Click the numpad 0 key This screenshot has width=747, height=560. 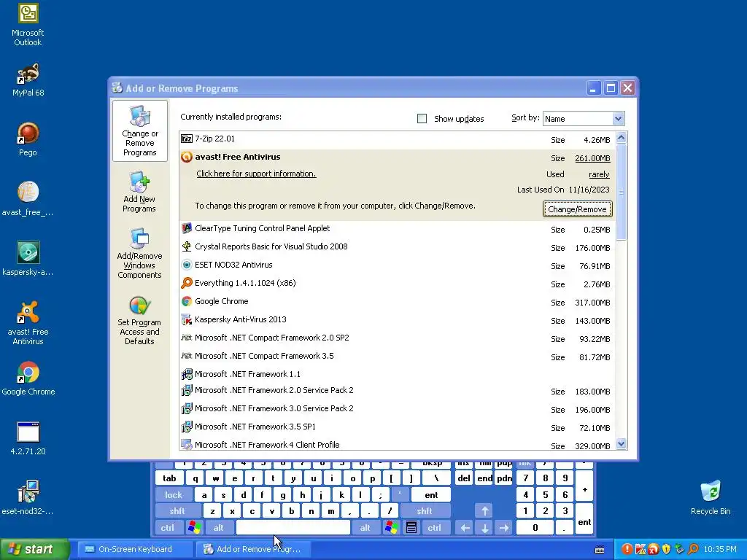(535, 528)
